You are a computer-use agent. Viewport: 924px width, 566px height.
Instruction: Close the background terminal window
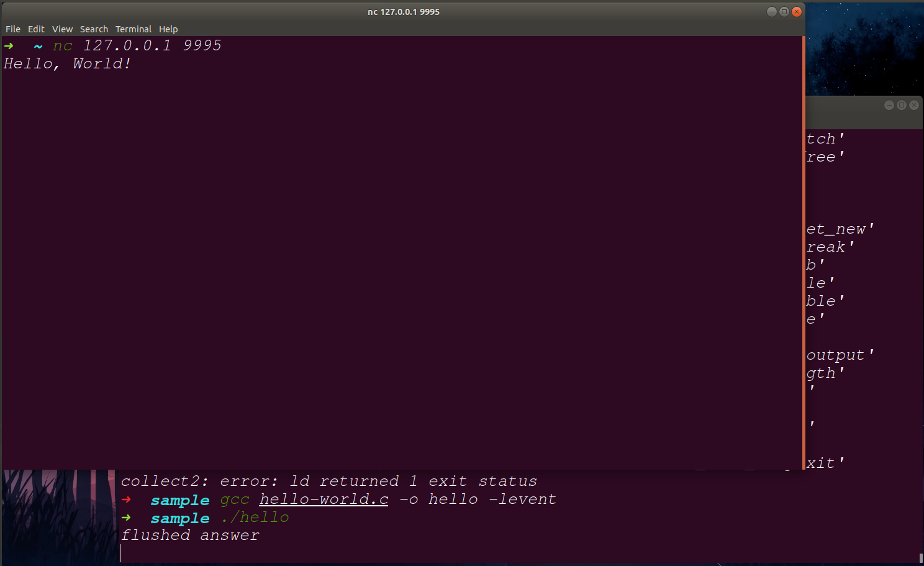[x=914, y=105]
